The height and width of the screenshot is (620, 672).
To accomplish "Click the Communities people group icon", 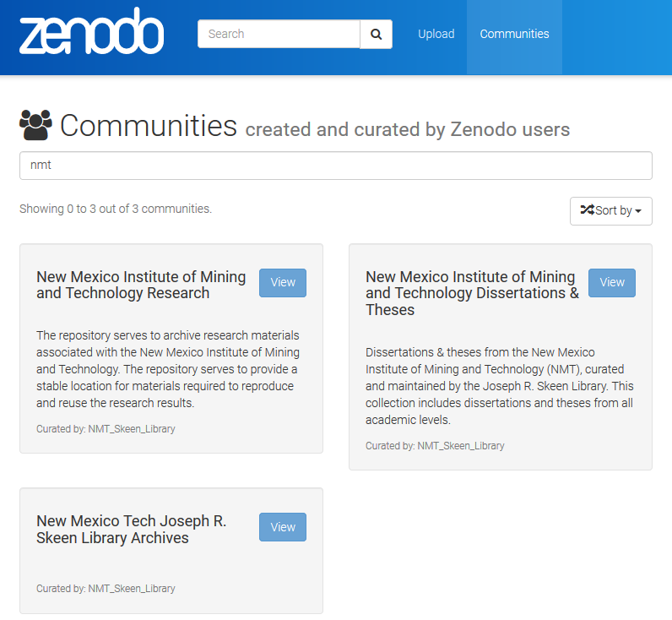I will (35, 125).
